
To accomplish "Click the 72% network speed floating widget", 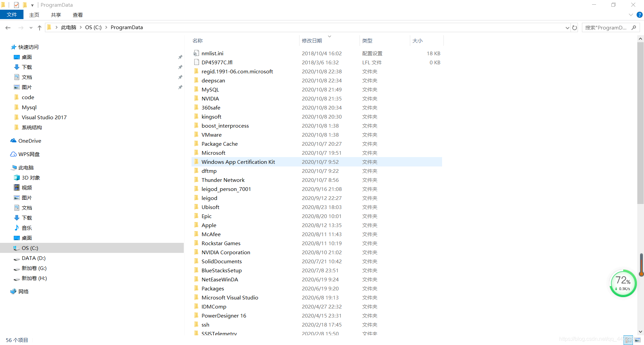I will point(623,283).
